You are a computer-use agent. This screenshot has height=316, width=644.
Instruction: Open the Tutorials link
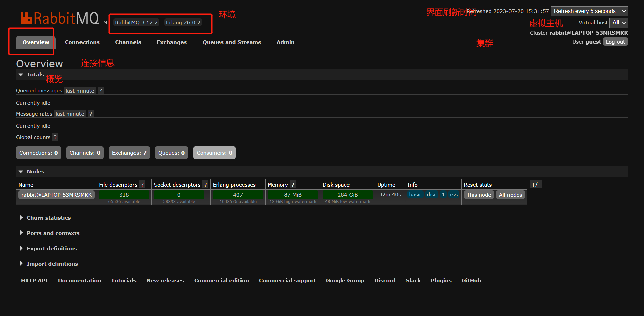[x=124, y=280]
